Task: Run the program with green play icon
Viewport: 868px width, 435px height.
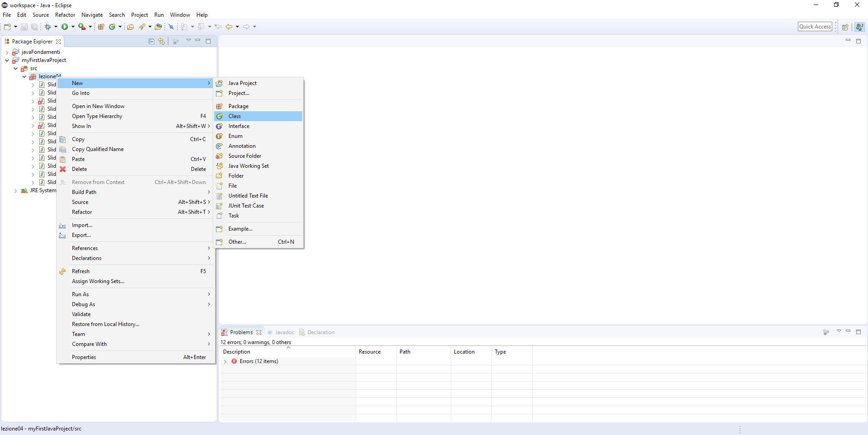Action: point(65,27)
